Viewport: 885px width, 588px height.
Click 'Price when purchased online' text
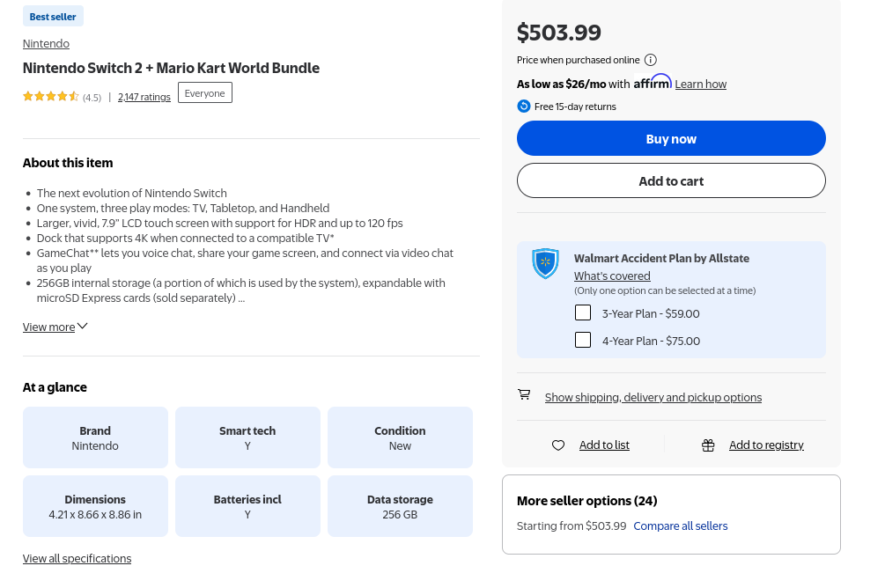pos(578,60)
